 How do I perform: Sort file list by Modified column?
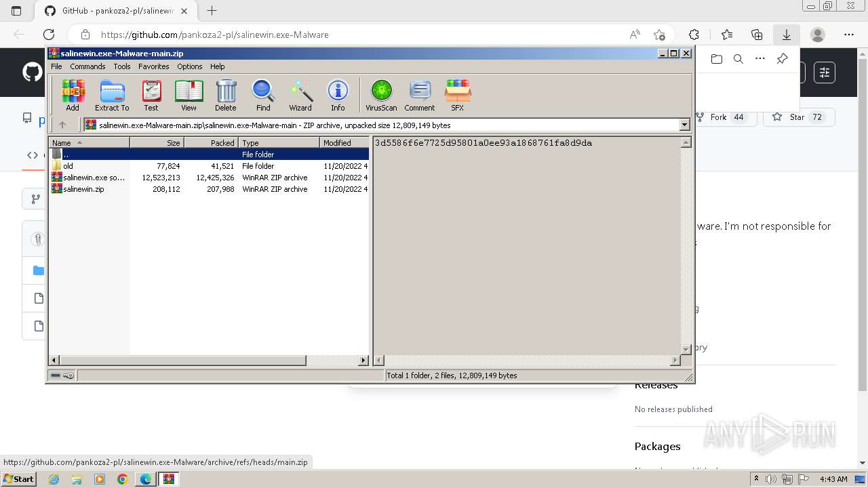pos(344,142)
